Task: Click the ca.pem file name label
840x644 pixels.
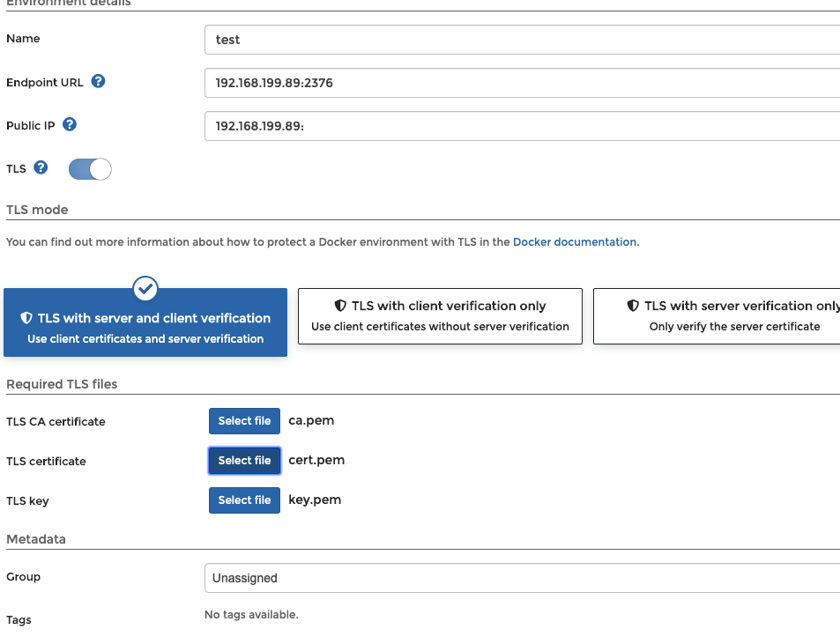Action: tap(311, 420)
